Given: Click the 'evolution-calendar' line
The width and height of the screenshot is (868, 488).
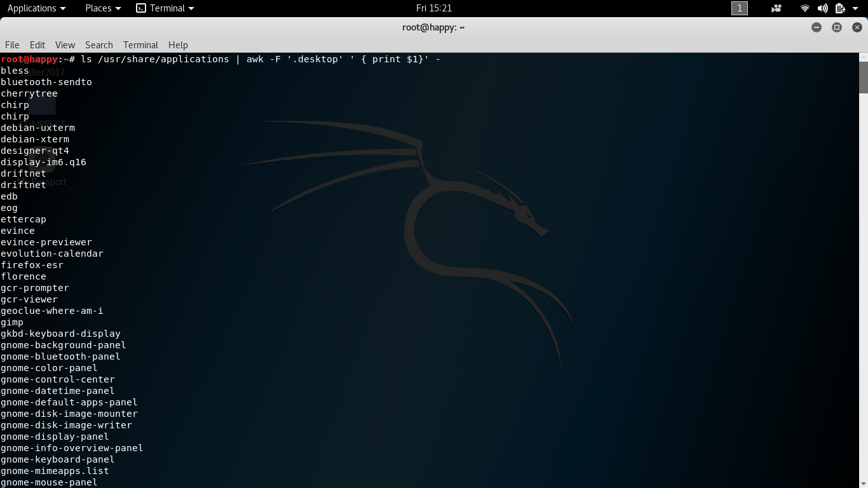Looking at the screenshot, I should 52,254.
